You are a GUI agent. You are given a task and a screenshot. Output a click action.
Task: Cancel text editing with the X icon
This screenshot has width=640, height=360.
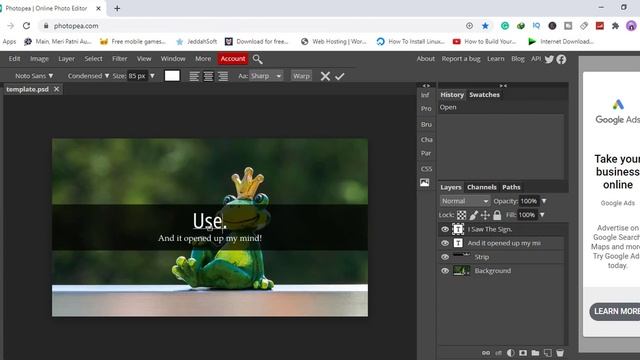325,76
